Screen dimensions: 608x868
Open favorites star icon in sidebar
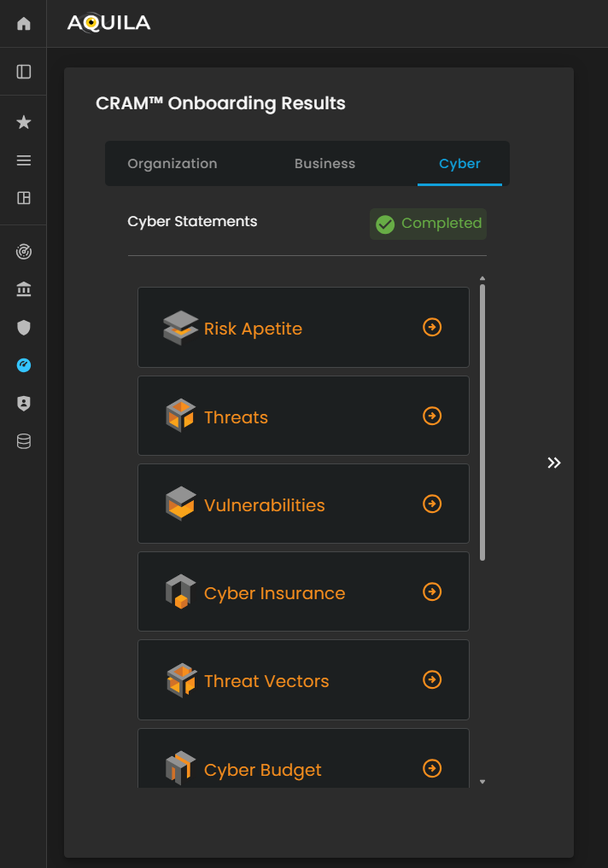click(24, 123)
